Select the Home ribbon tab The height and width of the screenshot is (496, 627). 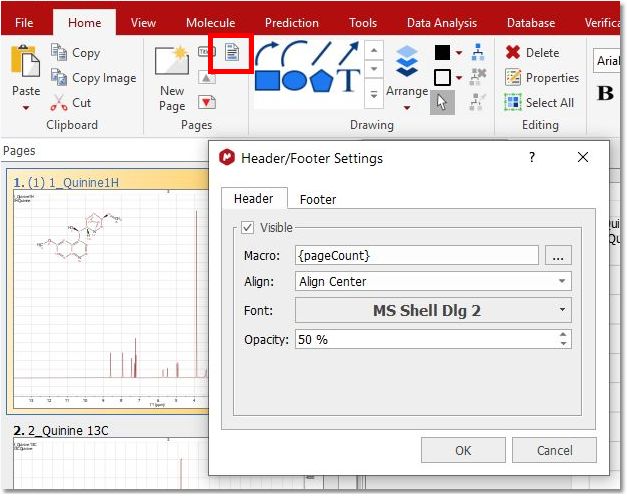pyautogui.click(x=84, y=22)
